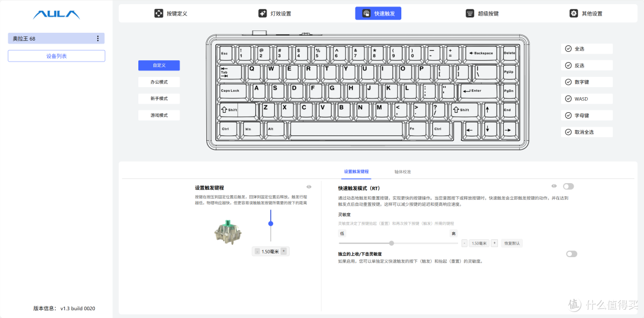Viewport: 644px width, 318px height.
Task: Click the eye icon beside the RT toggle
Action: coord(554,187)
